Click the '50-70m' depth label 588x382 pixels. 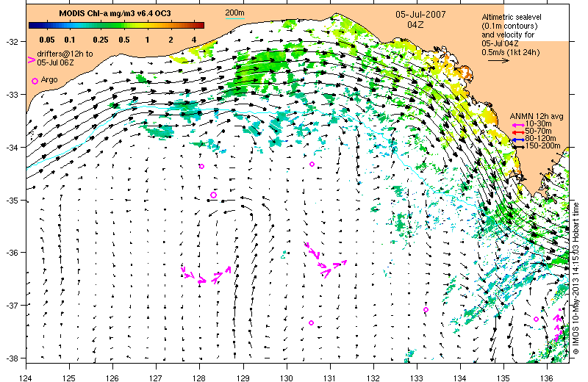[x=539, y=131]
